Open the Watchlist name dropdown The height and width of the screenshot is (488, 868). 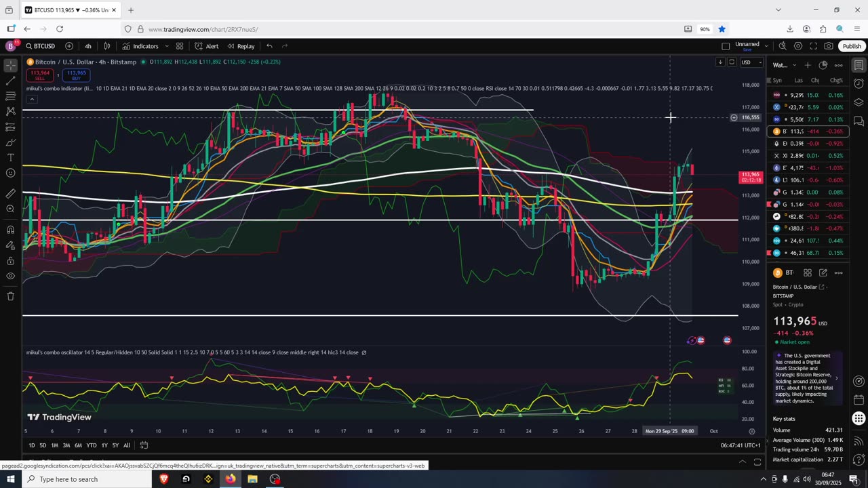[784, 65]
